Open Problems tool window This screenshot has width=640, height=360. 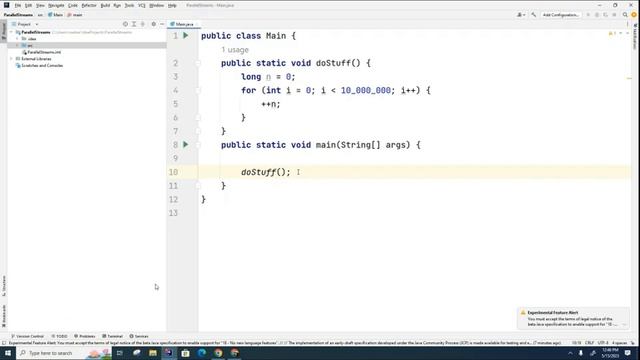pos(84,336)
